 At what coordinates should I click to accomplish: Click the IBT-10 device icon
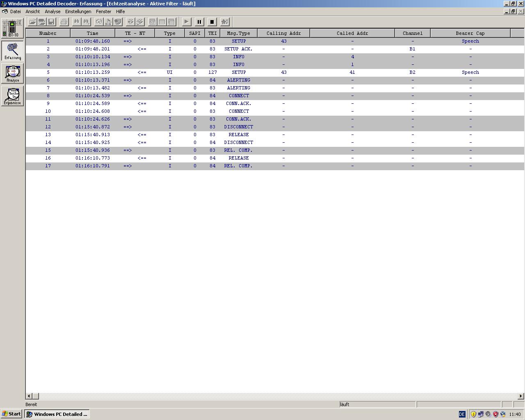point(12,28)
